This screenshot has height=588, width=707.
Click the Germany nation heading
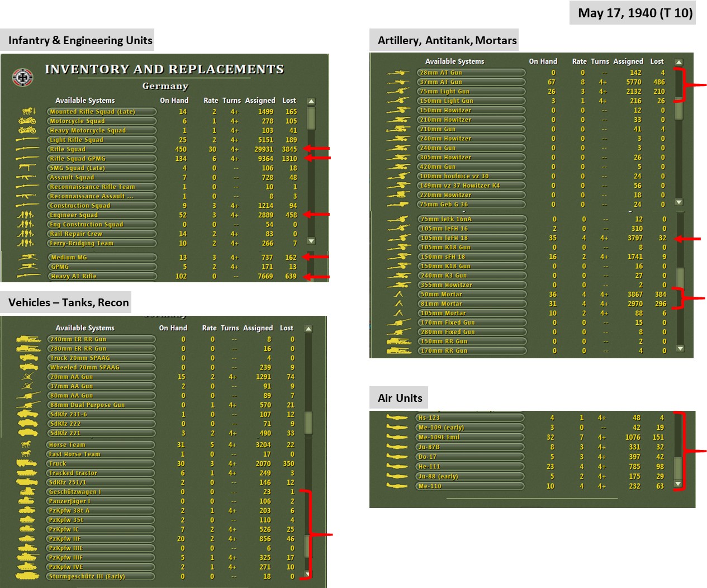(165, 86)
